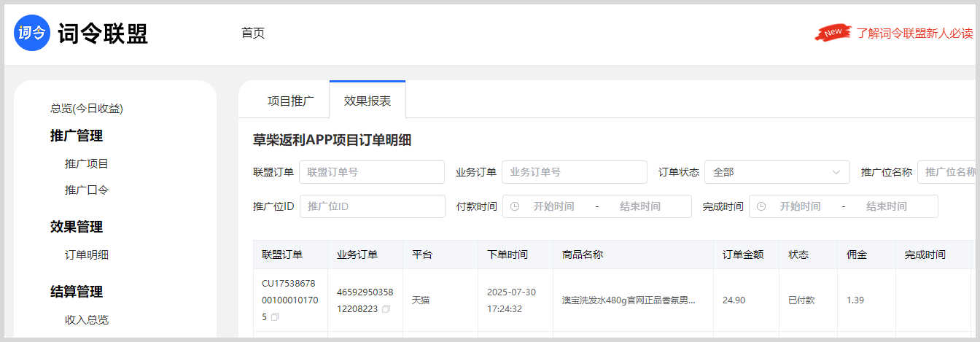Open 推广口令 in the sidebar
This screenshot has width=980, height=342.
87,190
